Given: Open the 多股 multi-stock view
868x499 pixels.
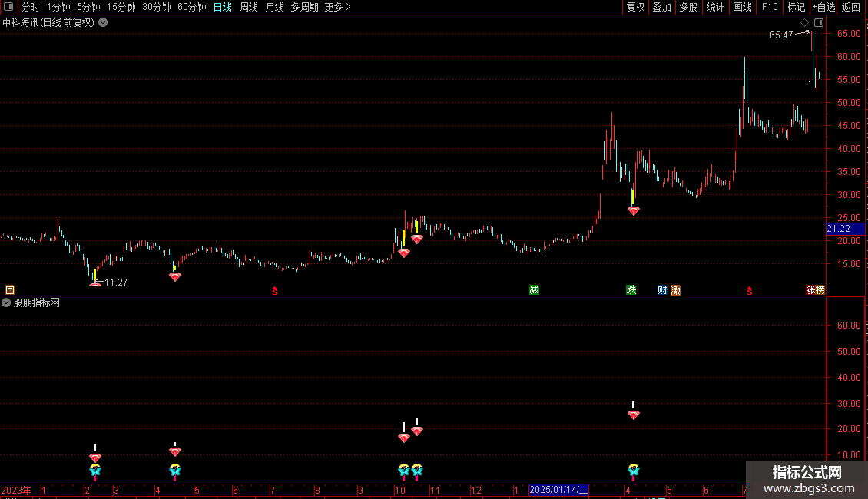Looking at the screenshot, I should pos(688,7).
